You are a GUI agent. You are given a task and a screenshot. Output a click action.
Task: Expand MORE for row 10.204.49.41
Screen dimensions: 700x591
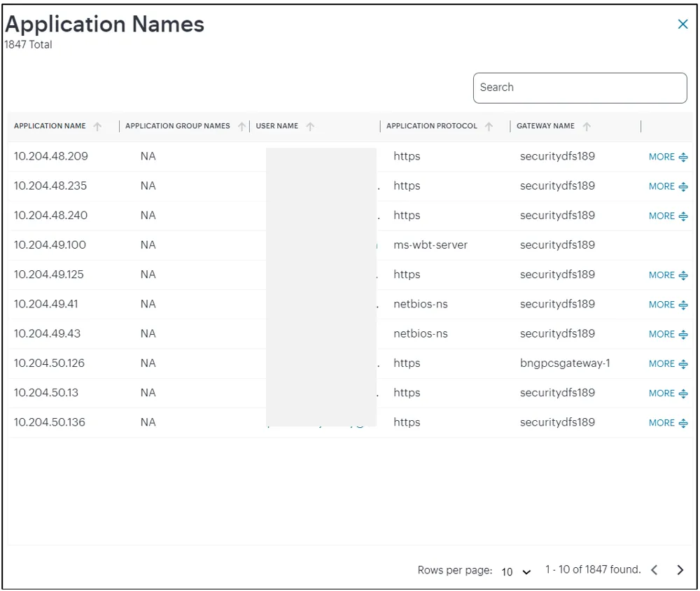(668, 305)
